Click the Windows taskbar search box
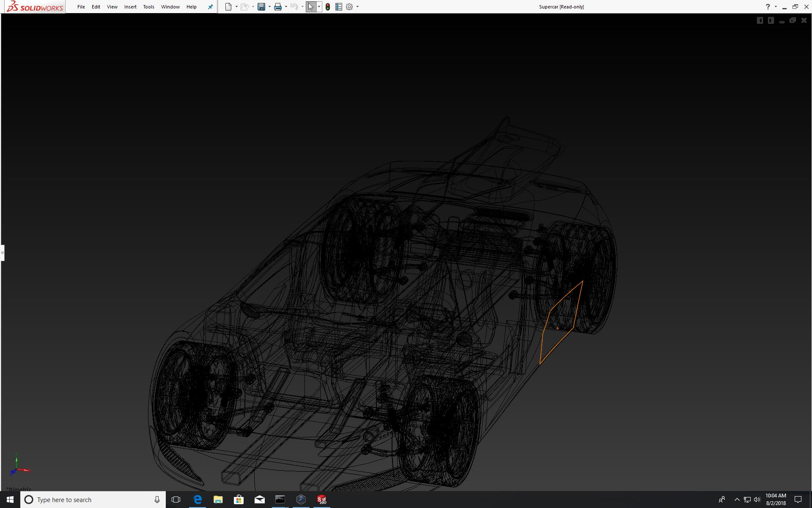Image resolution: width=812 pixels, height=508 pixels. coord(93,500)
